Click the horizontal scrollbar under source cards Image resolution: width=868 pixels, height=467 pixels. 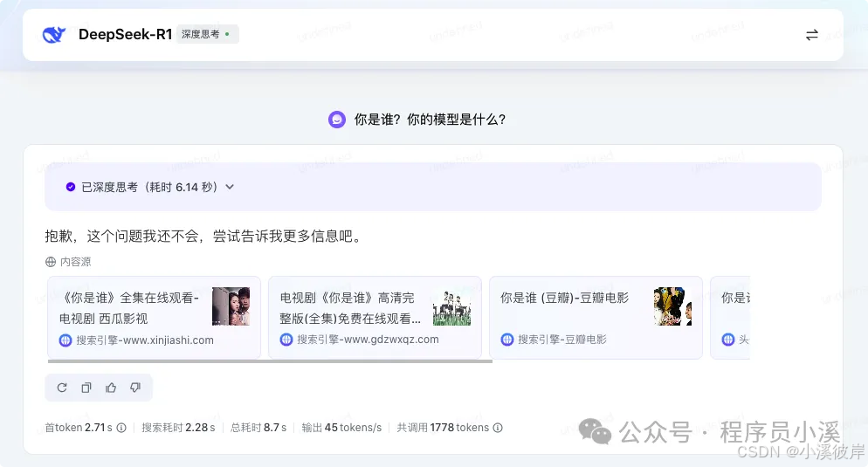[x=270, y=361]
